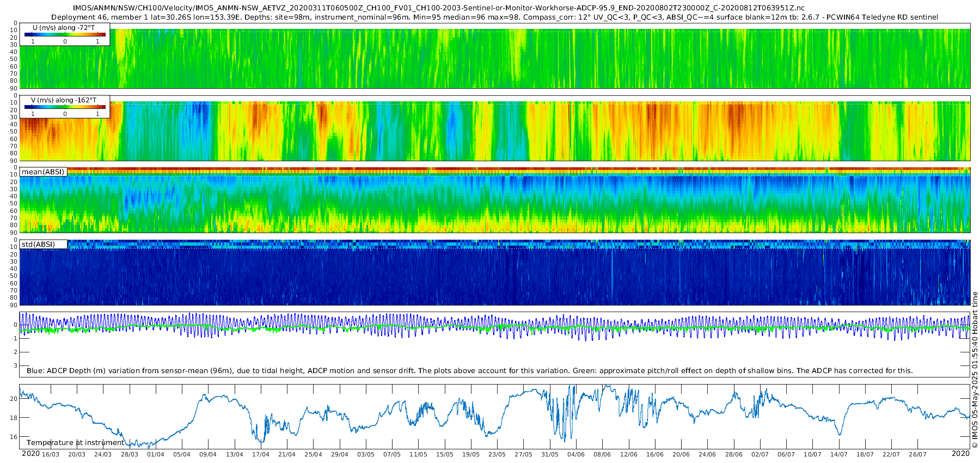Click the '10/07' date tick label
Image resolution: width=980 pixels, height=463 pixels.
point(812,454)
